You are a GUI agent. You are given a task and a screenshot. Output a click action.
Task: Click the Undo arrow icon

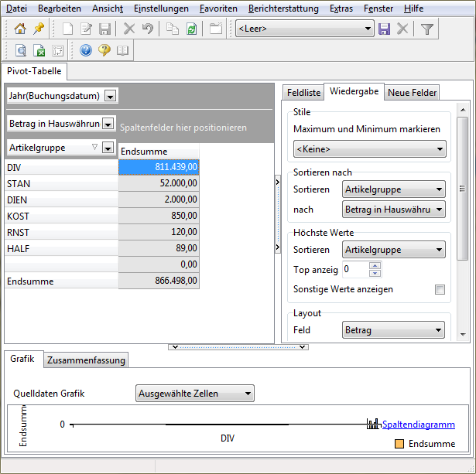(148, 29)
